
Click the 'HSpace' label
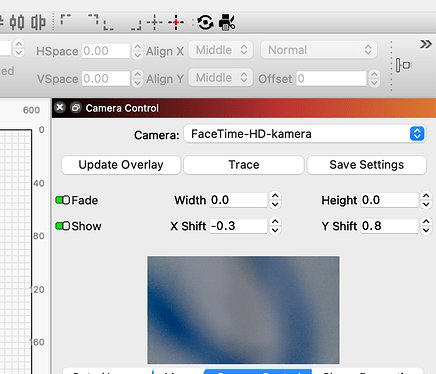[x=57, y=51]
